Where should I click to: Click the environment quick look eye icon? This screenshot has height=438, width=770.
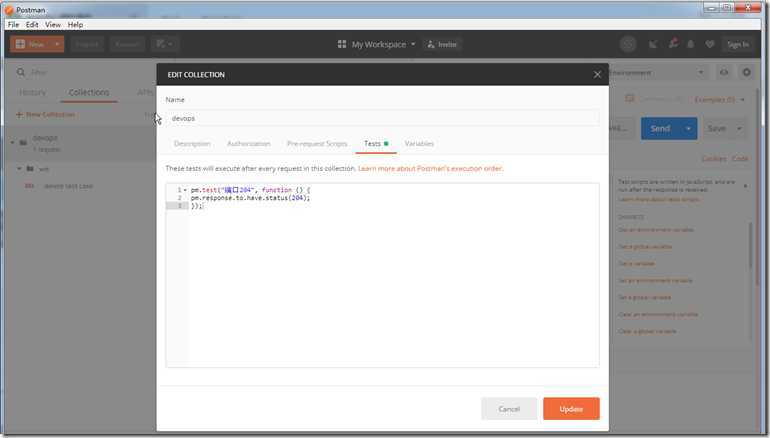(x=724, y=73)
